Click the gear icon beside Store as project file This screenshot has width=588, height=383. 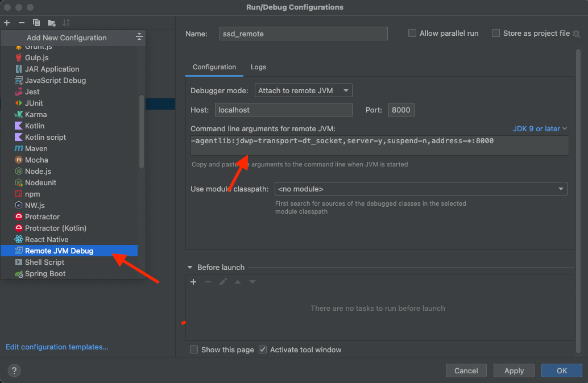point(576,34)
